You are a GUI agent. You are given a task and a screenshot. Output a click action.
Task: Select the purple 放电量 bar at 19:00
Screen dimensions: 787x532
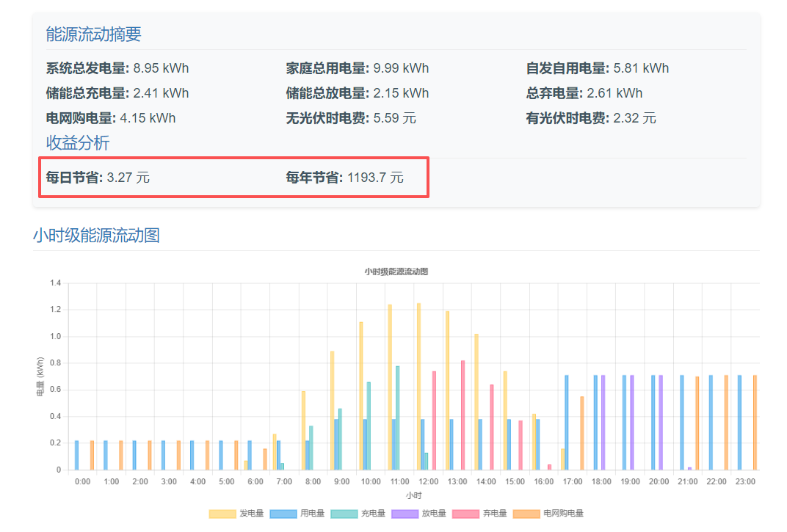point(631,422)
